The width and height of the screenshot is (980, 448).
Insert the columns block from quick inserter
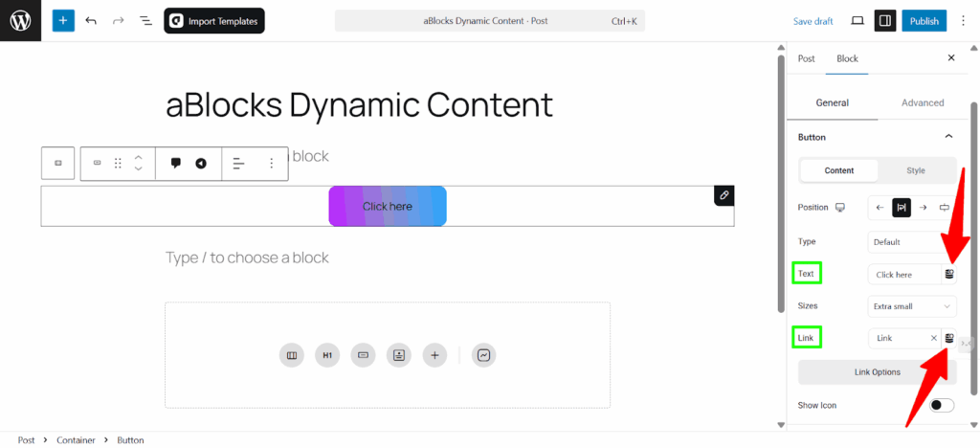(x=291, y=355)
